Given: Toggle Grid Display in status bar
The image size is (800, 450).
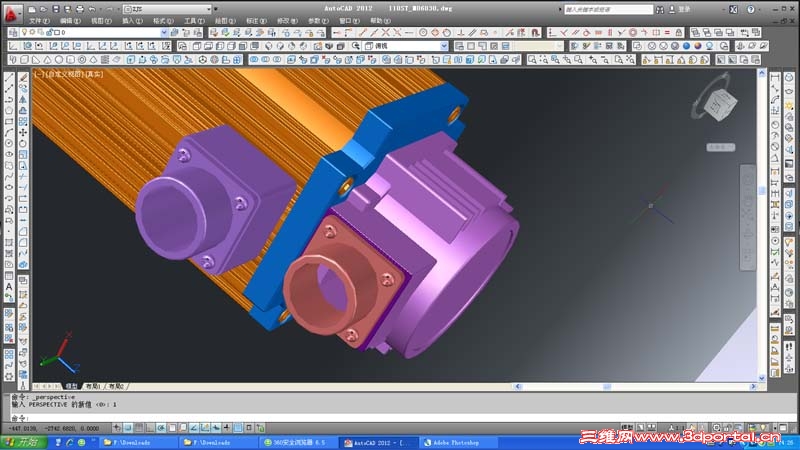Looking at the screenshot, I should pos(139,428).
